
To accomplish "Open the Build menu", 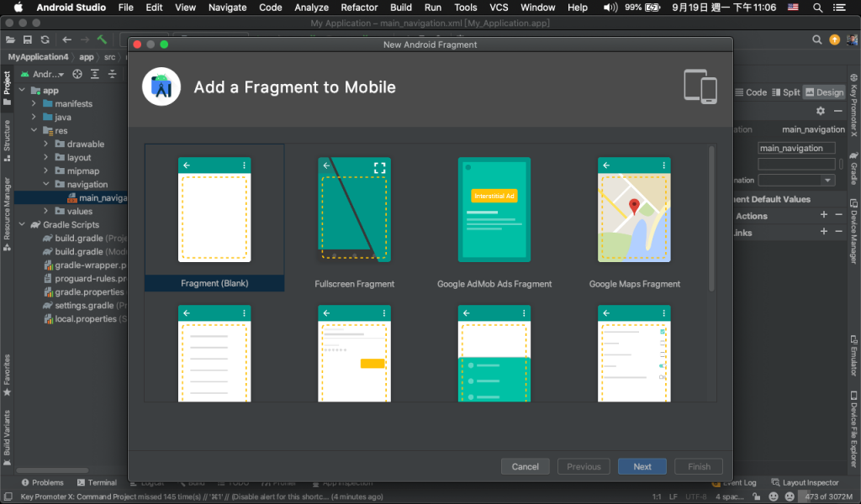I will pos(401,7).
